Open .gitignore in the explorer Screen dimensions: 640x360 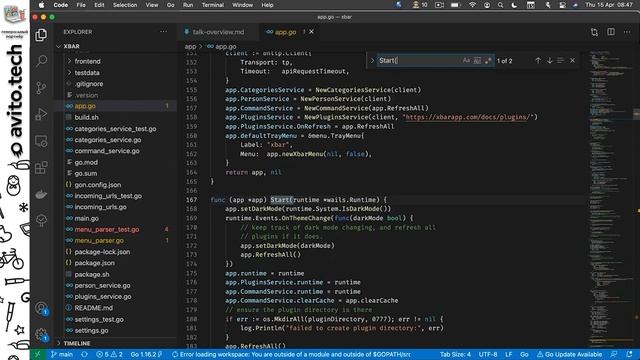[x=89, y=84]
